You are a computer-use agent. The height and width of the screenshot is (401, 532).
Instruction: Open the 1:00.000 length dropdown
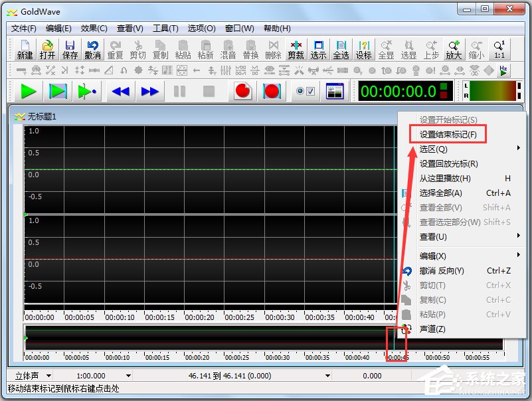(x=128, y=376)
